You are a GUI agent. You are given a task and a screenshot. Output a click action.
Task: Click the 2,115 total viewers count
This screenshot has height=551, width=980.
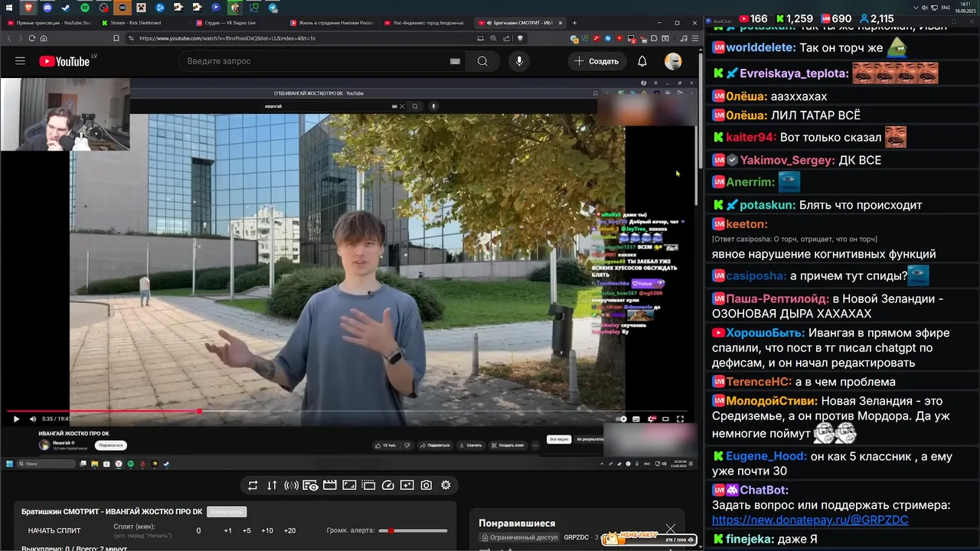(876, 18)
